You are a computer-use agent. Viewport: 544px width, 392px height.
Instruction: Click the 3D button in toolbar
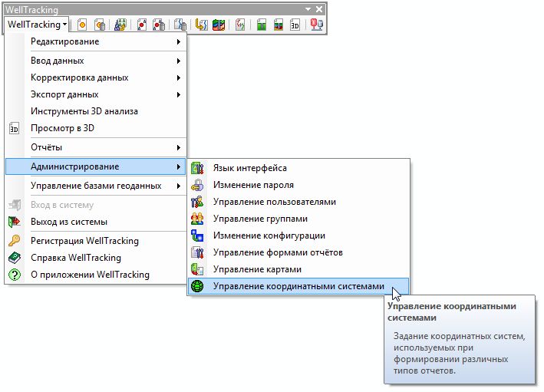(295, 25)
